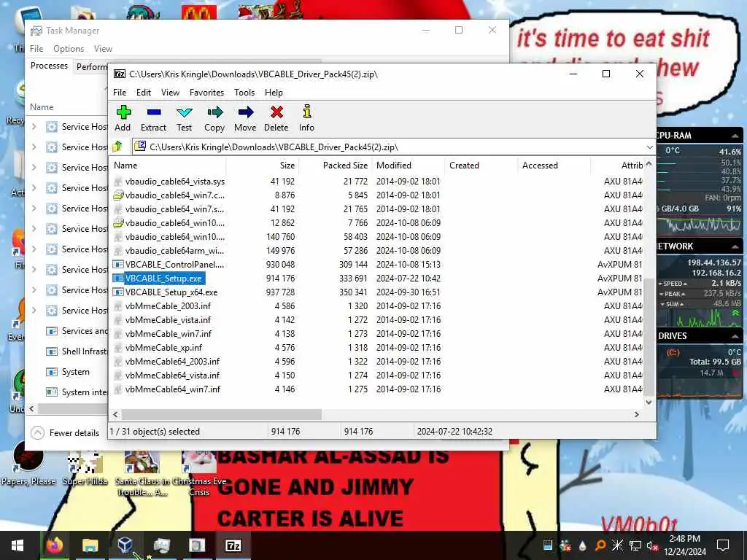Viewport: 747px width, 560px height.
Task: Click 7-Zip taskbar button
Action: coord(233,545)
